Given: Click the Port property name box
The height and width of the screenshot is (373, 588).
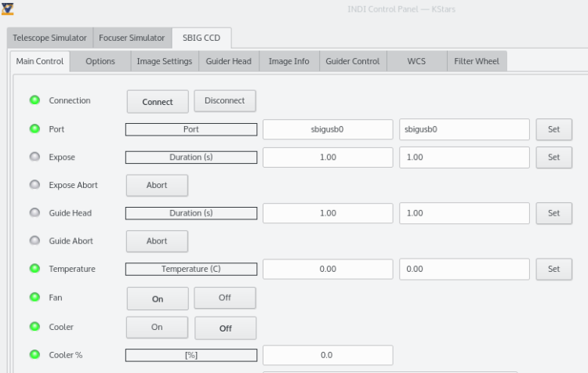Looking at the screenshot, I should click(191, 129).
